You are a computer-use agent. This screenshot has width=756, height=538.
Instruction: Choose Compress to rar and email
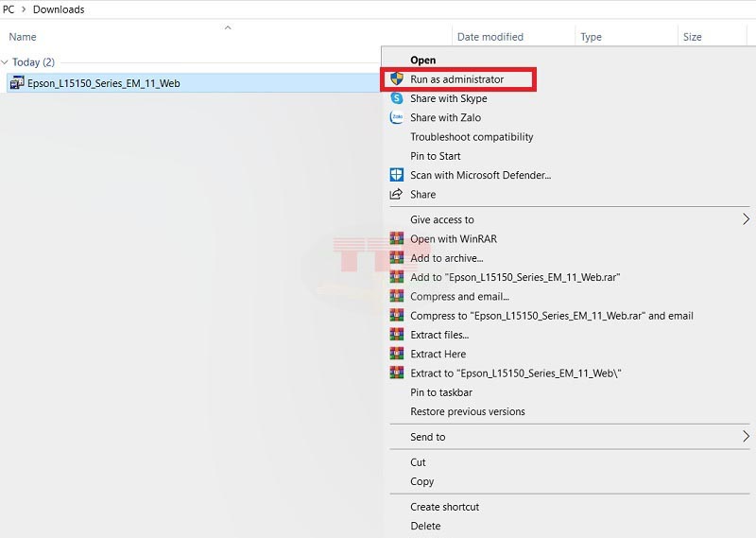(x=552, y=316)
